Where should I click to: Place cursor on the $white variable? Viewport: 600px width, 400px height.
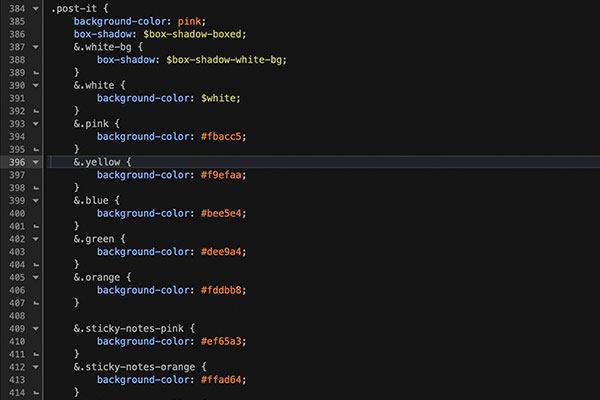click(220, 98)
